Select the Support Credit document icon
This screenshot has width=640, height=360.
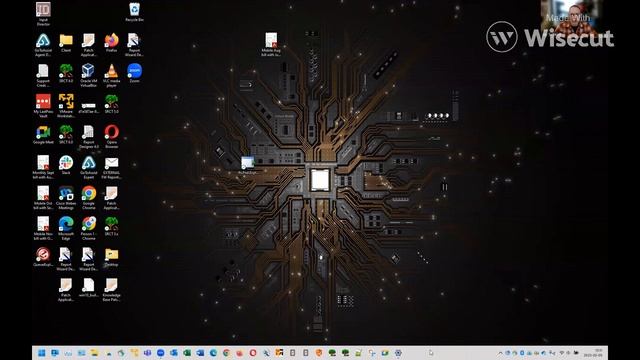point(43,76)
